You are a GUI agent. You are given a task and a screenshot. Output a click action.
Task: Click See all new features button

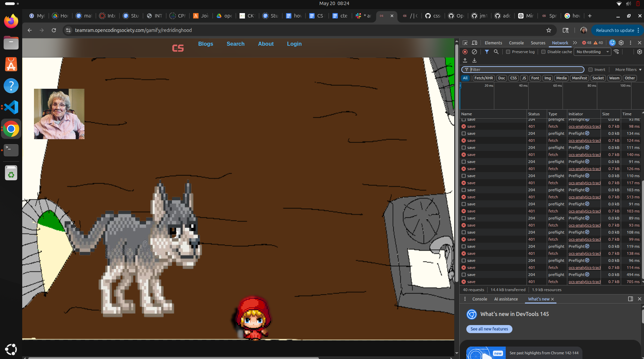coord(489,329)
